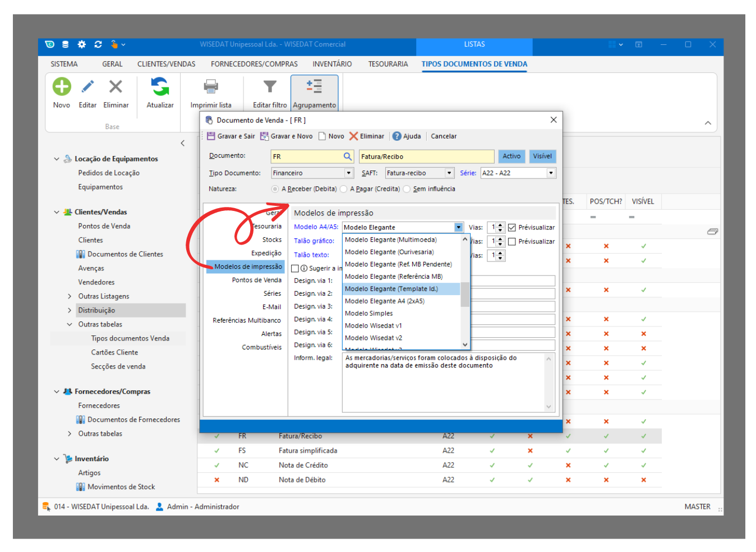Click the Eliminar X icon in ribbon
Image resolution: width=756 pixels, height=552 pixels.
[x=116, y=87]
